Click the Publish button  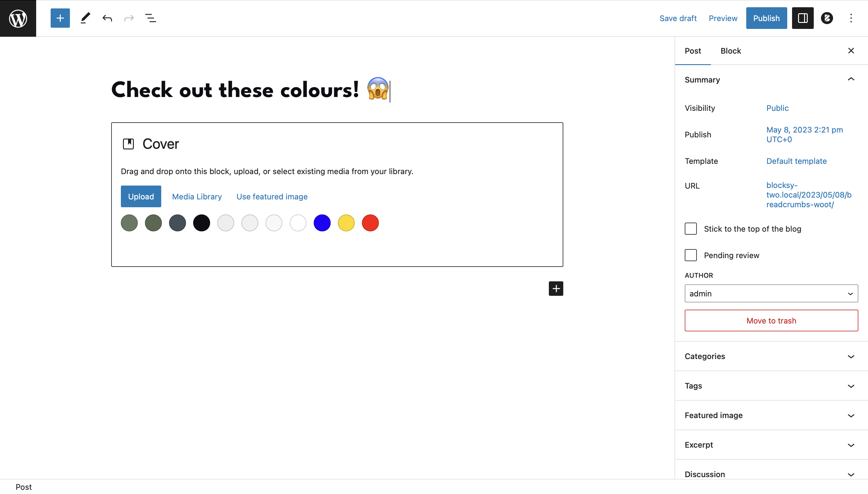click(x=766, y=18)
